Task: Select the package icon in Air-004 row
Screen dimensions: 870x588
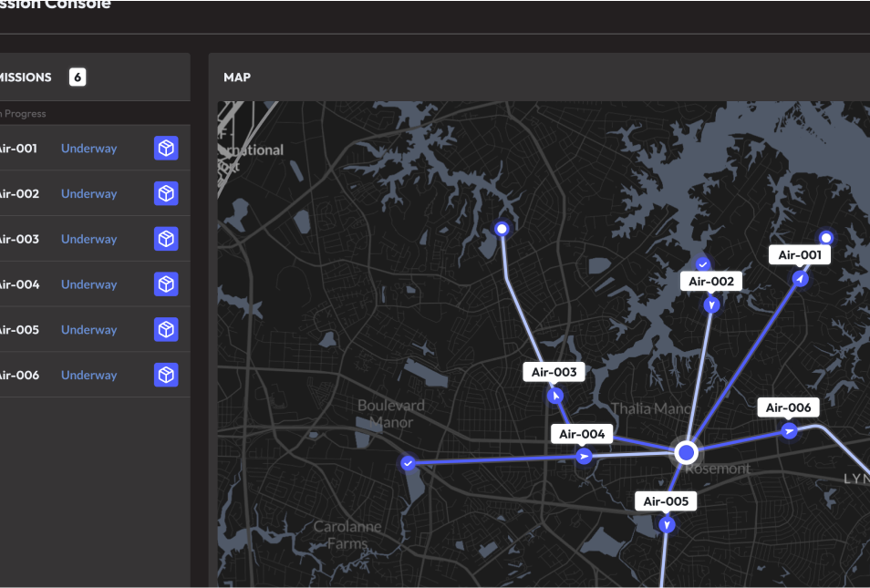Action: click(x=166, y=284)
